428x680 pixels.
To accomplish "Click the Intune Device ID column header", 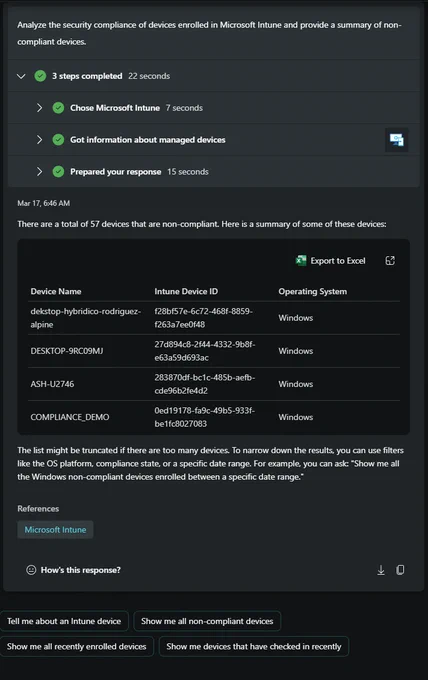I will (x=186, y=291).
